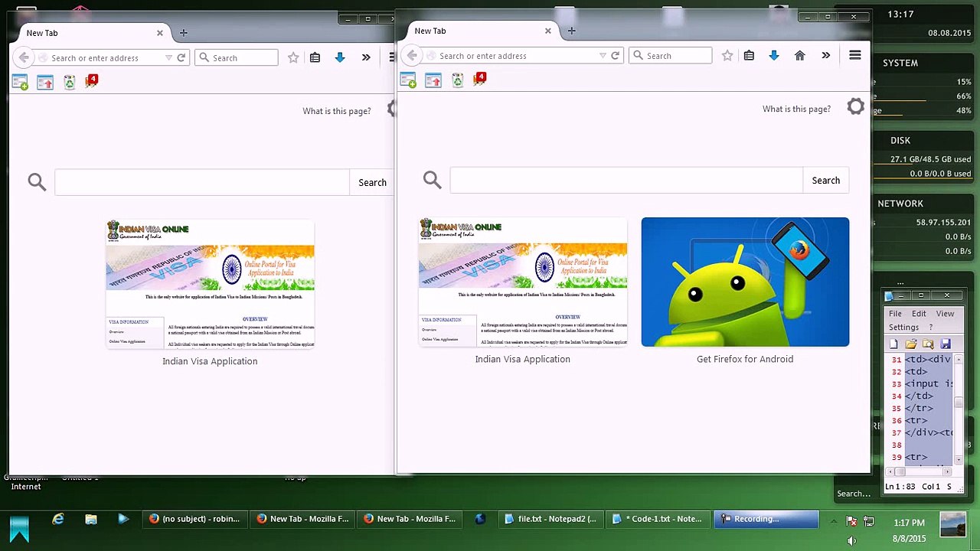Click recycle bin toolbar icon in right window
Image resolution: width=980 pixels, height=551 pixels.
point(457,79)
